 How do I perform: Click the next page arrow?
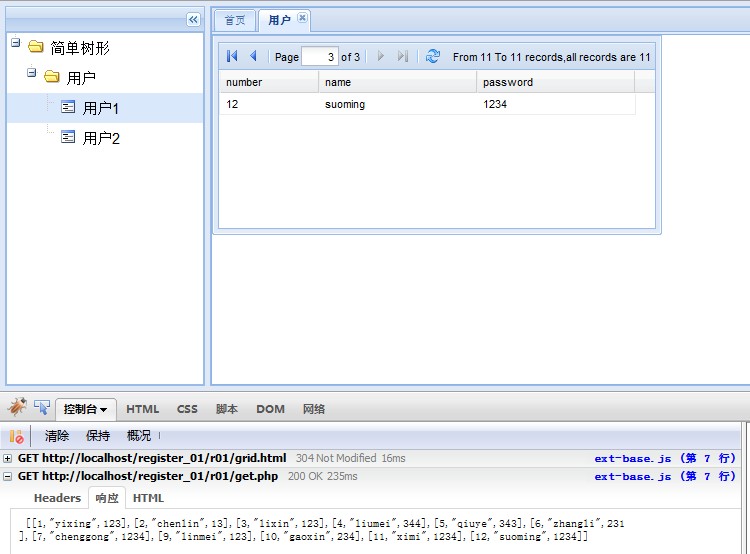(x=381, y=56)
